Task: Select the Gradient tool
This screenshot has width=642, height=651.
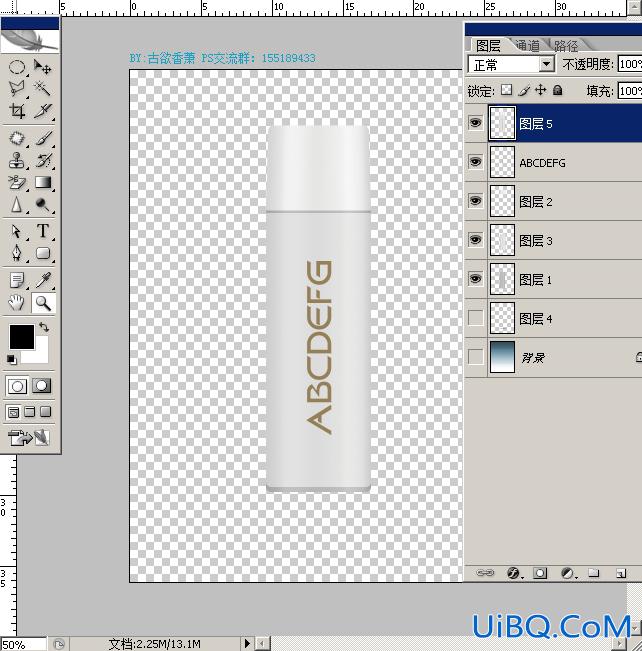Action: (42, 182)
